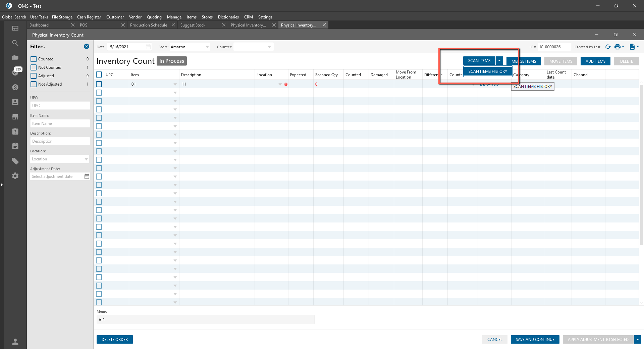
Task: Open the user profile icon at sidebar bottom
Action: pos(15,342)
